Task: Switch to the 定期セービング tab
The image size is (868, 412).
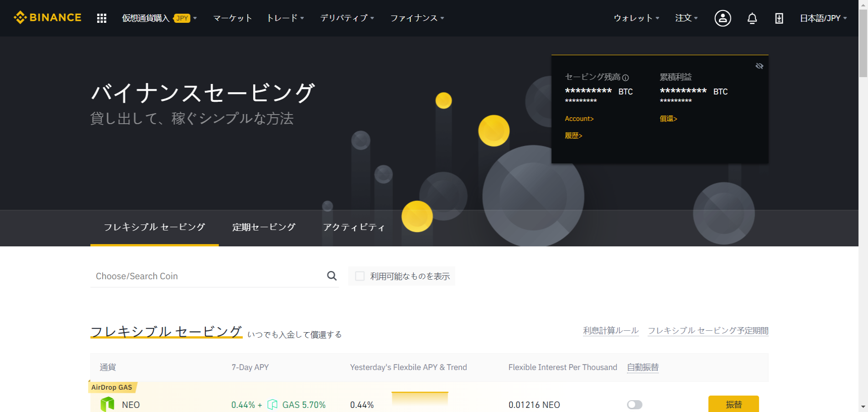Action: [x=264, y=227]
